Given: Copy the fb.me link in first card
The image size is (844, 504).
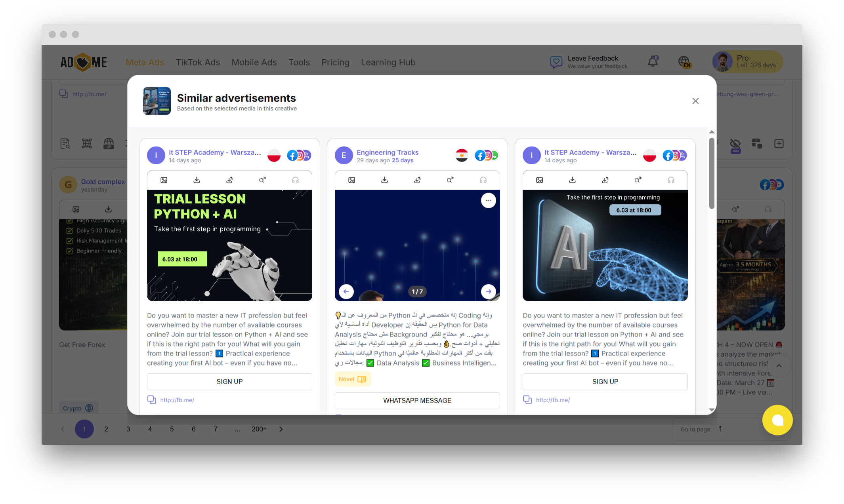Looking at the screenshot, I should tap(151, 400).
